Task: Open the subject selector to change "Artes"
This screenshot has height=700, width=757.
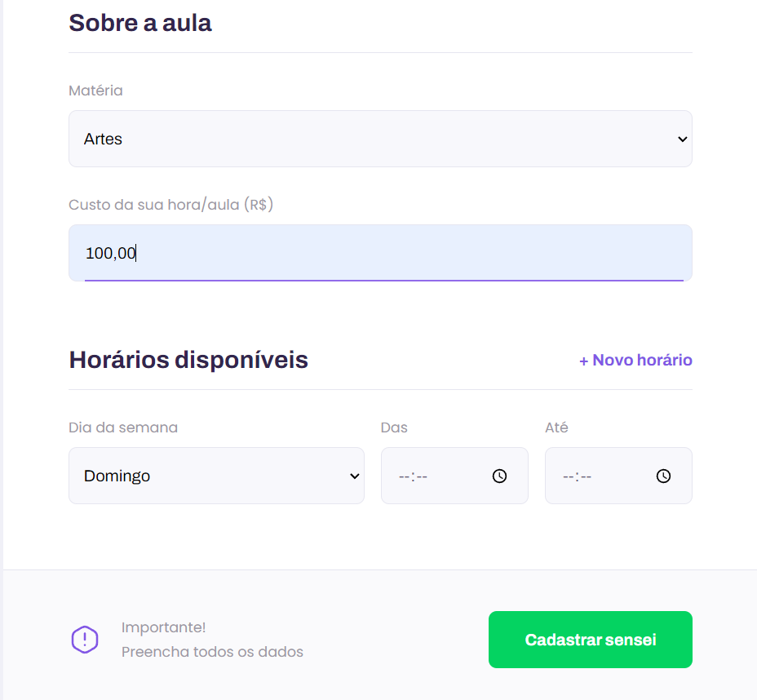Action: [x=379, y=139]
